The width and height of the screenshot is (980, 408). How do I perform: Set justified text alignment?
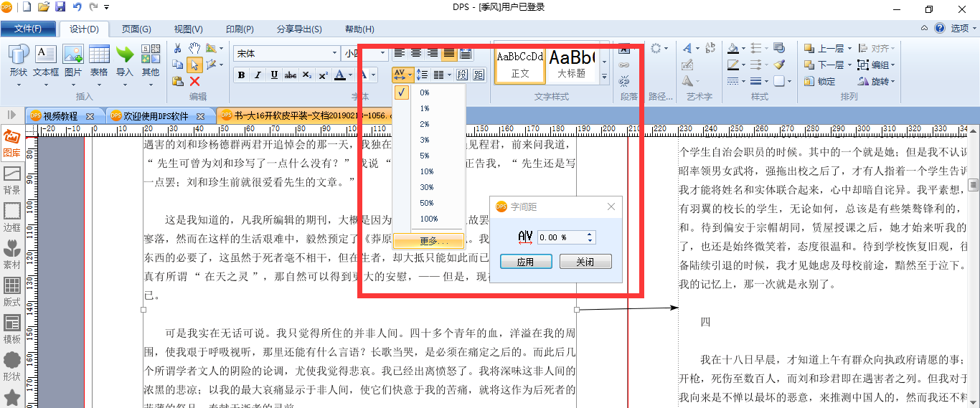(x=449, y=53)
